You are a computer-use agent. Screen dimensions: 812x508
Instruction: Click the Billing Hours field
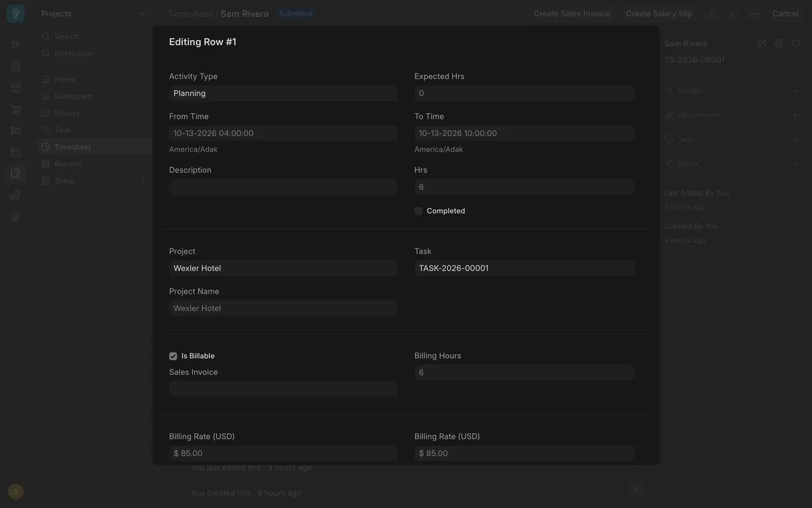click(524, 373)
